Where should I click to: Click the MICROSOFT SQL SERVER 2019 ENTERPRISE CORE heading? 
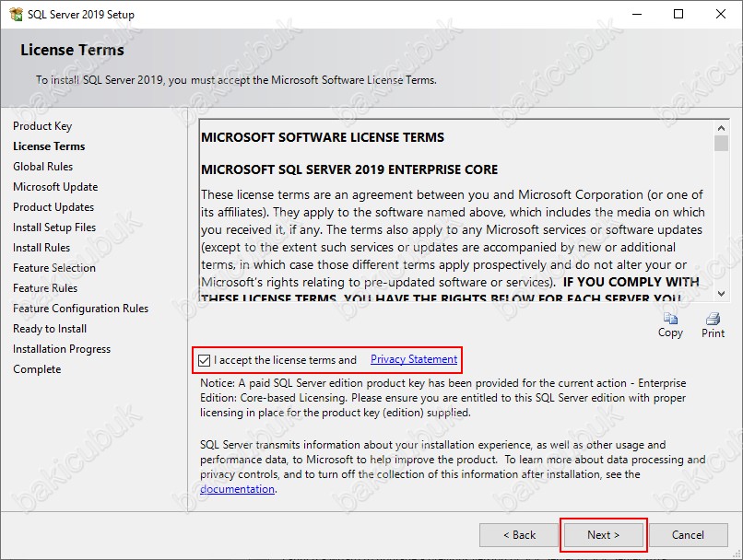point(349,169)
